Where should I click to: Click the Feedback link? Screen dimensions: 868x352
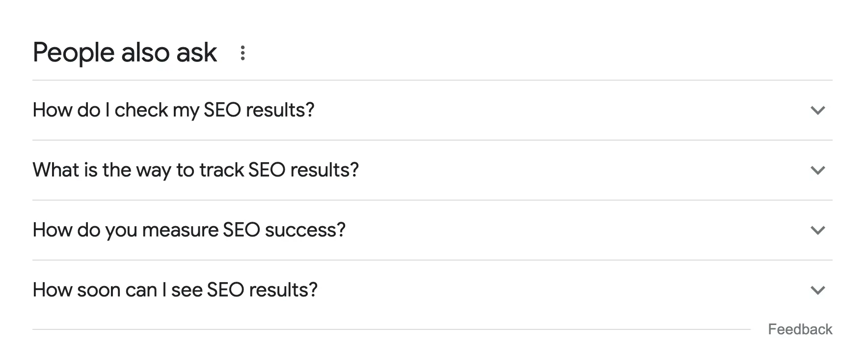pos(800,329)
